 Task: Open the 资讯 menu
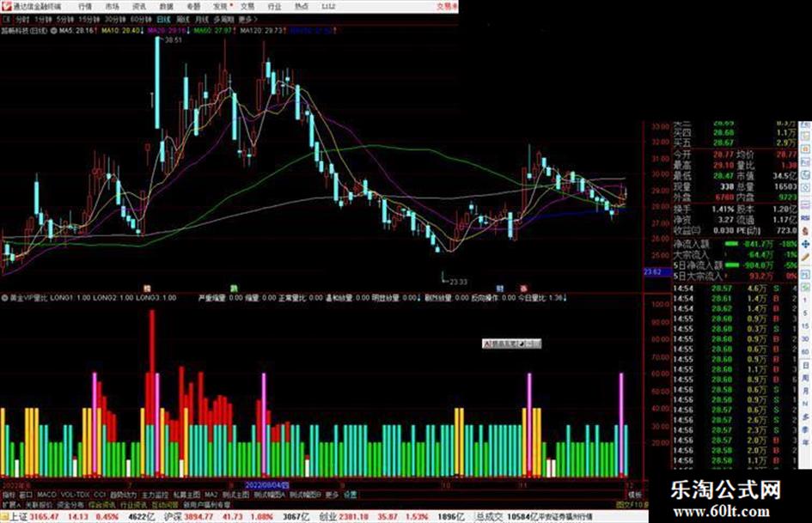click(139, 6)
